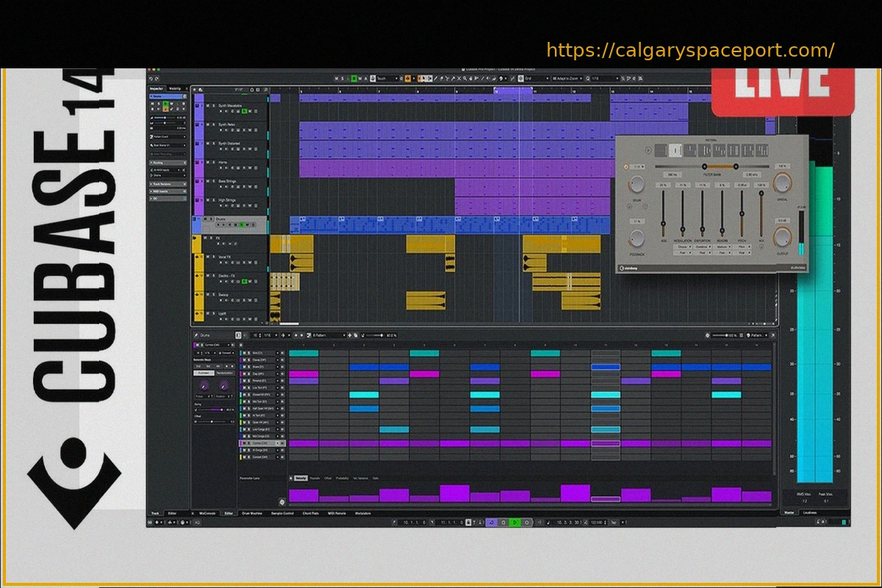This screenshot has width=882, height=588.
Task: Click the Randomization button in pattern editor
Action: (225, 373)
